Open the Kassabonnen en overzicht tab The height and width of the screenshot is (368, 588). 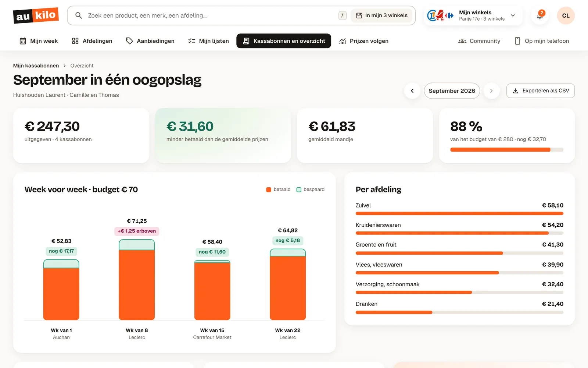284,41
